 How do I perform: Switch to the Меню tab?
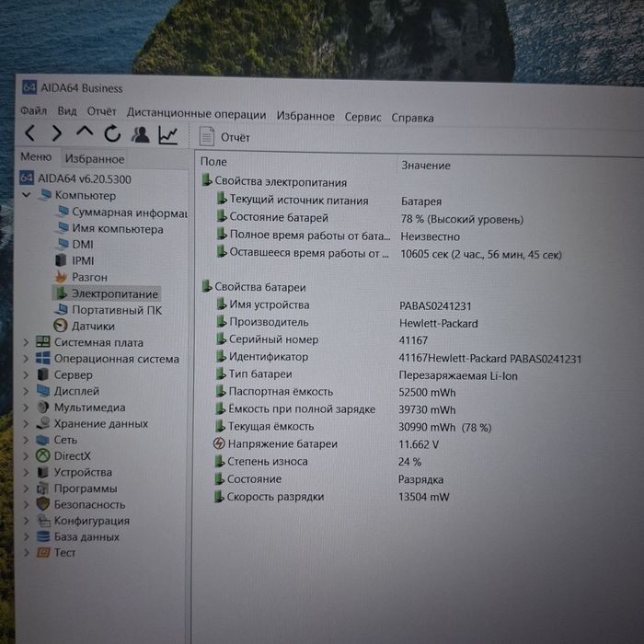[x=36, y=157]
